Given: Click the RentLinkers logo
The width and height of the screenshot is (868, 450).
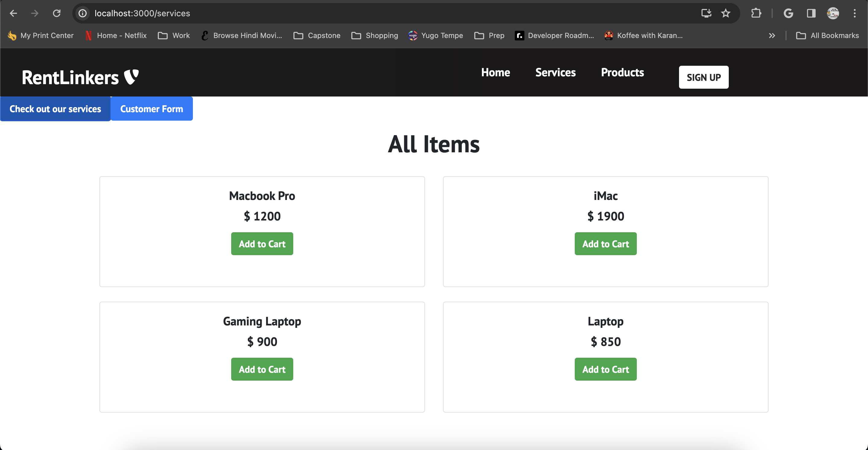Looking at the screenshot, I should click(x=80, y=77).
